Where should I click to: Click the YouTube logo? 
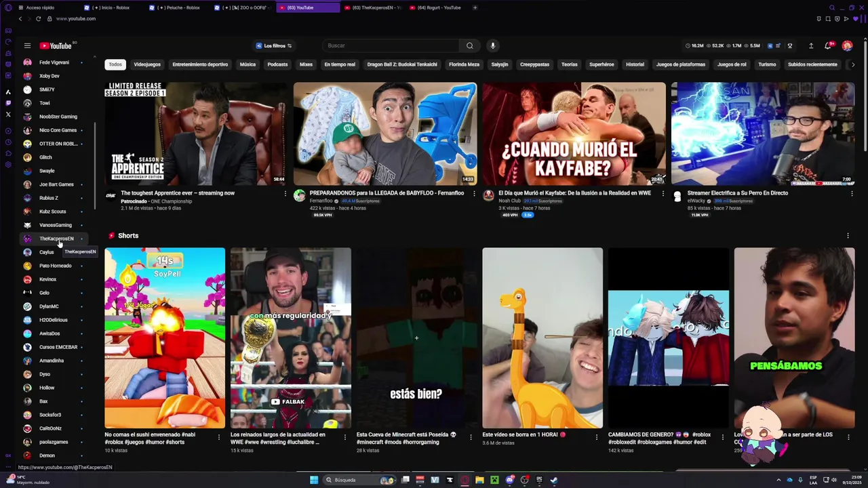56,45
